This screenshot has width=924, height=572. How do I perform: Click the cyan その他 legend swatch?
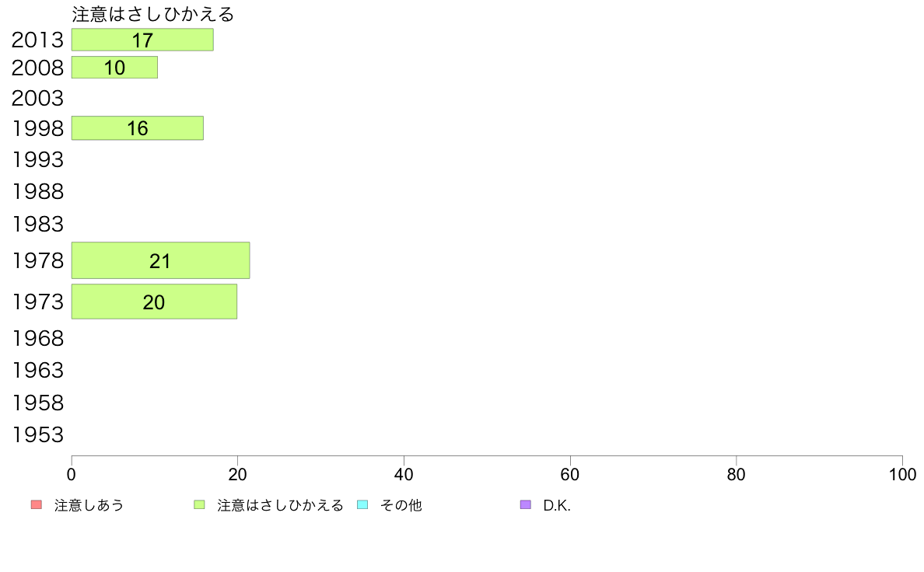click(x=362, y=505)
